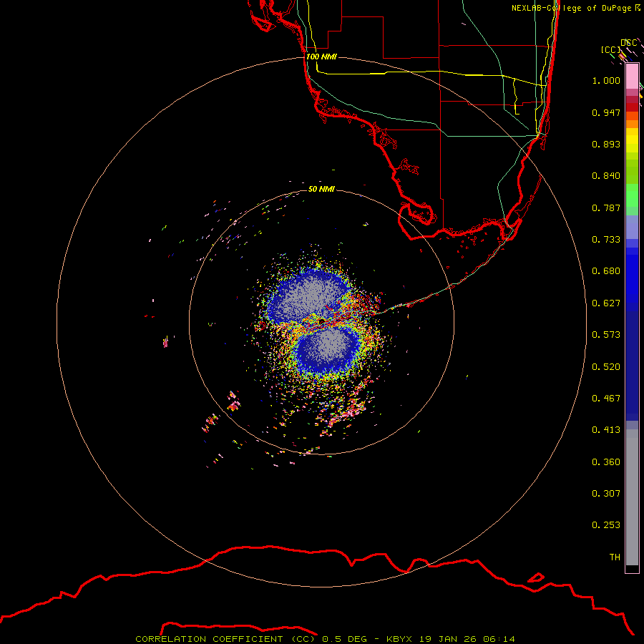
Task: Click the NEXLAB-College of DuPage credit text
Action: 571,8
